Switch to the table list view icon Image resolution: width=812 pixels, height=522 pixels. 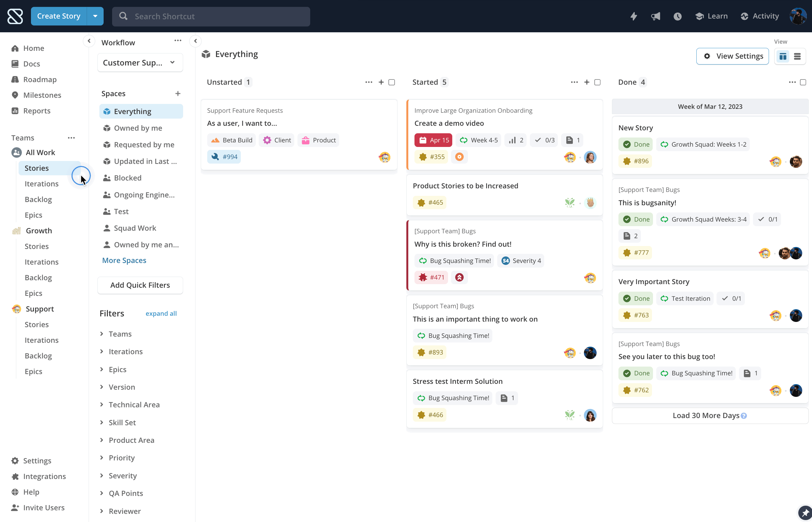point(797,56)
